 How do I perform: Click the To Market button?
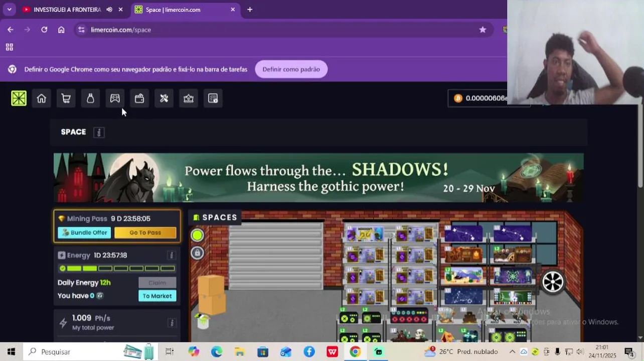pyautogui.click(x=157, y=296)
